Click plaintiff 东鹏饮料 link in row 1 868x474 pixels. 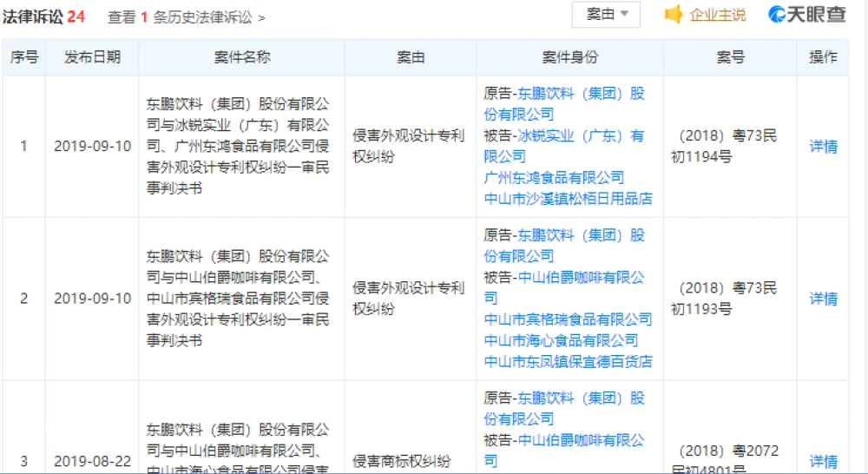point(564,103)
